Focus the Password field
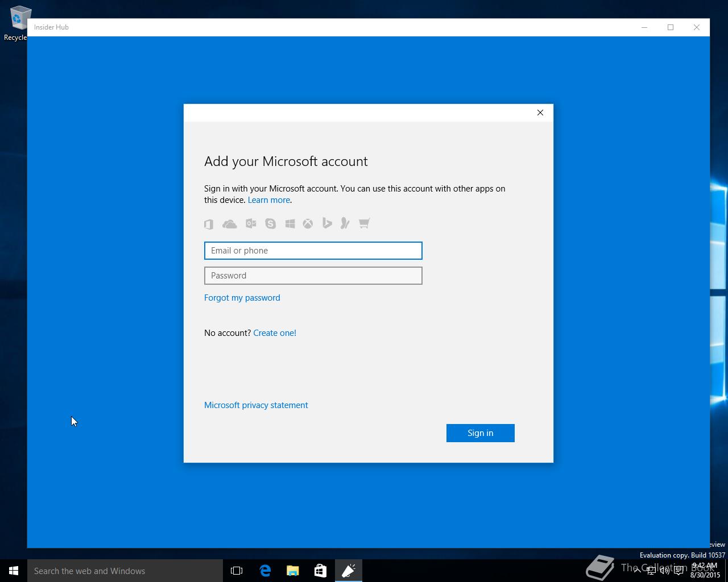The height and width of the screenshot is (582, 728). pyautogui.click(x=313, y=276)
